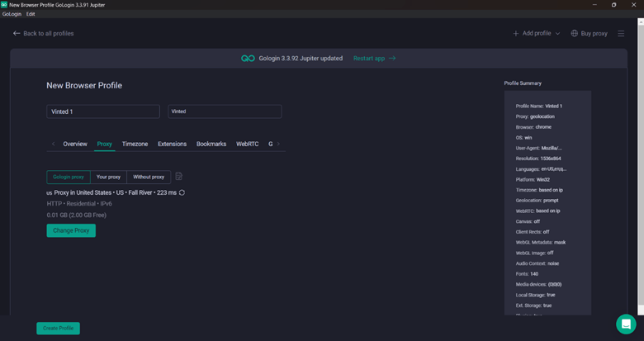Click the Change Proxy button
This screenshot has width=644, height=341.
[x=71, y=230]
